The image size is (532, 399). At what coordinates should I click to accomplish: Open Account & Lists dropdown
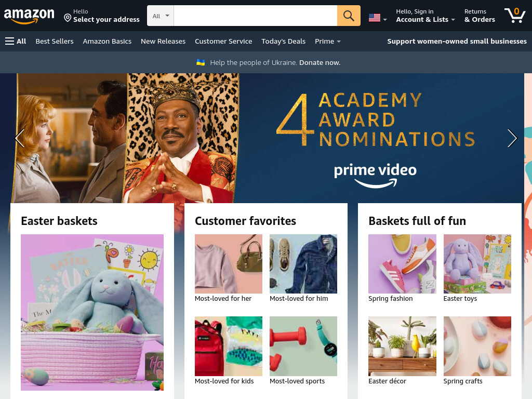tap(425, 16)
